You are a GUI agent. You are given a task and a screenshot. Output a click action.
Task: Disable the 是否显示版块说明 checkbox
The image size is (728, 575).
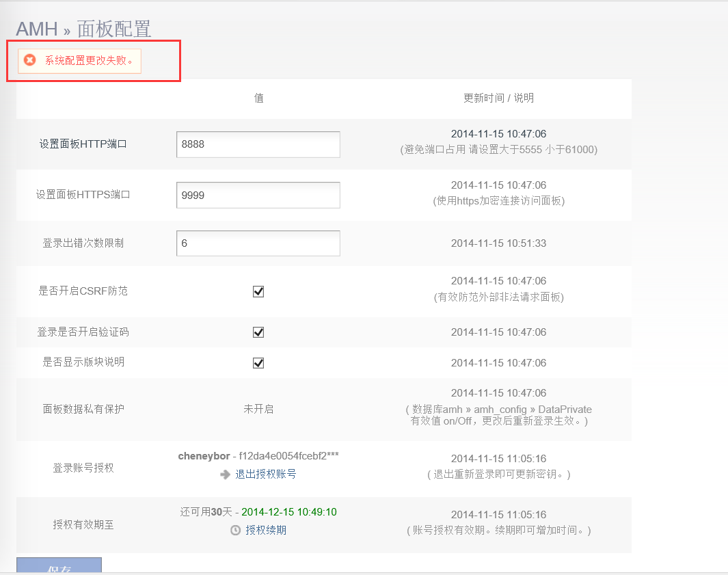point(258,362)
